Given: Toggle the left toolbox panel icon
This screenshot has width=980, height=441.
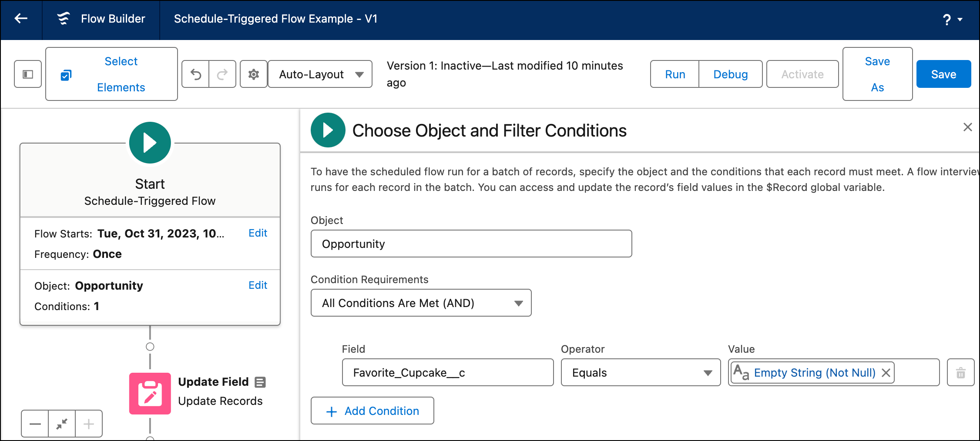Looking at the screenshot, I should [x=28, y=74].
